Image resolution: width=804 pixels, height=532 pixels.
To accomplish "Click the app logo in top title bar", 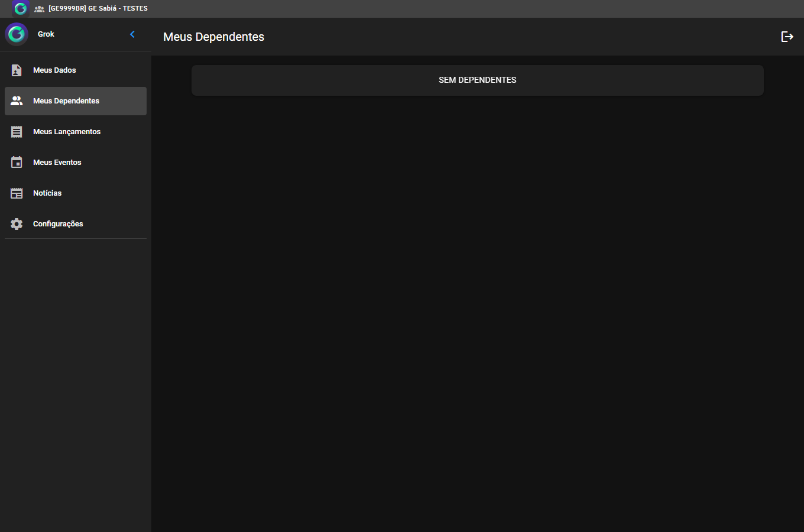I will [21, 8].
